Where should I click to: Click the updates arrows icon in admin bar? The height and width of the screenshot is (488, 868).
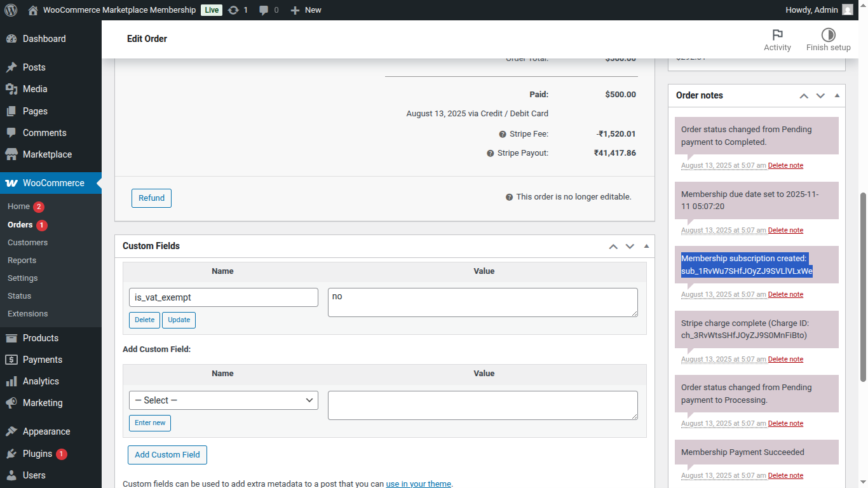[x=234, y=10]
